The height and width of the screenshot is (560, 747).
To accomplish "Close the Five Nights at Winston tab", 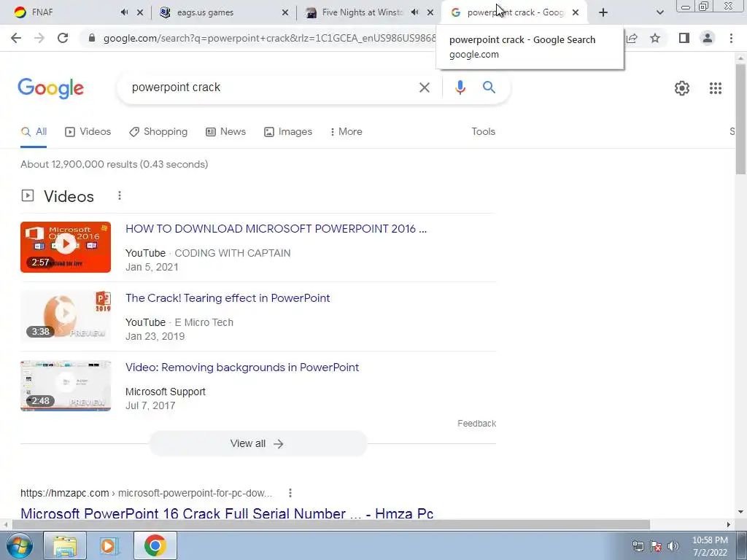I will tap(430, 13).
